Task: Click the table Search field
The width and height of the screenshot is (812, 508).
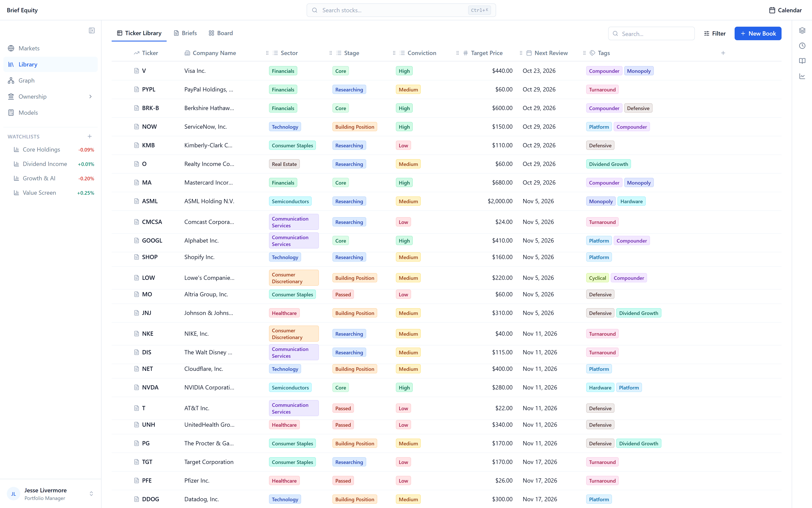Action: pos(651,34)
